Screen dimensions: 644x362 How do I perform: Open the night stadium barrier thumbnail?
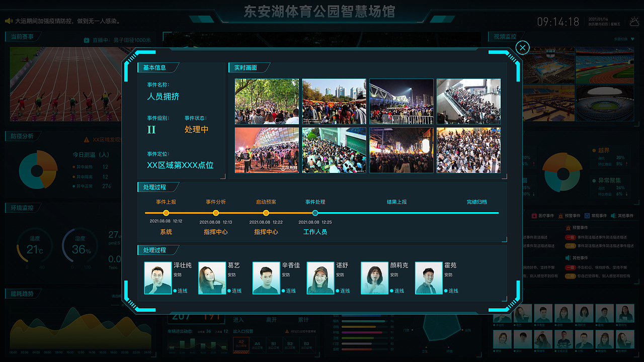point(401,101)
